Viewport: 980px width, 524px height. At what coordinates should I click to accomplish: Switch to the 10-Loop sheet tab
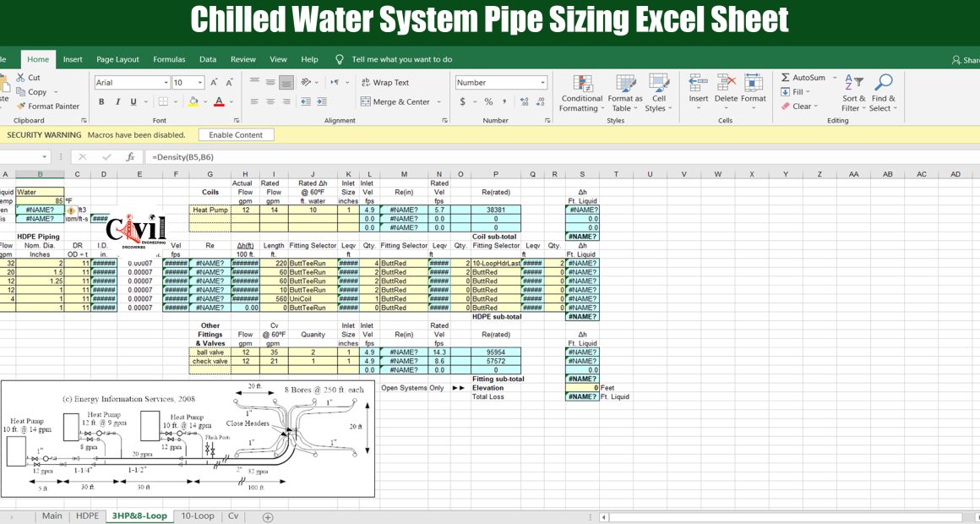(198, 516)
